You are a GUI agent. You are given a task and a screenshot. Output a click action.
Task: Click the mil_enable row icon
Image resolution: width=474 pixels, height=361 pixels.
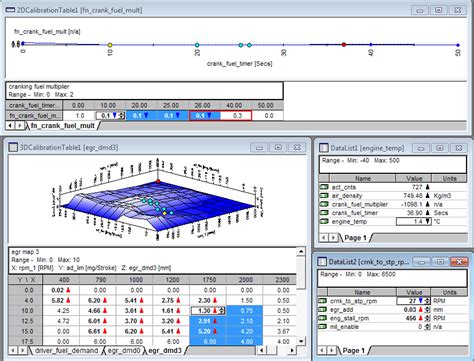click(323, 327)
